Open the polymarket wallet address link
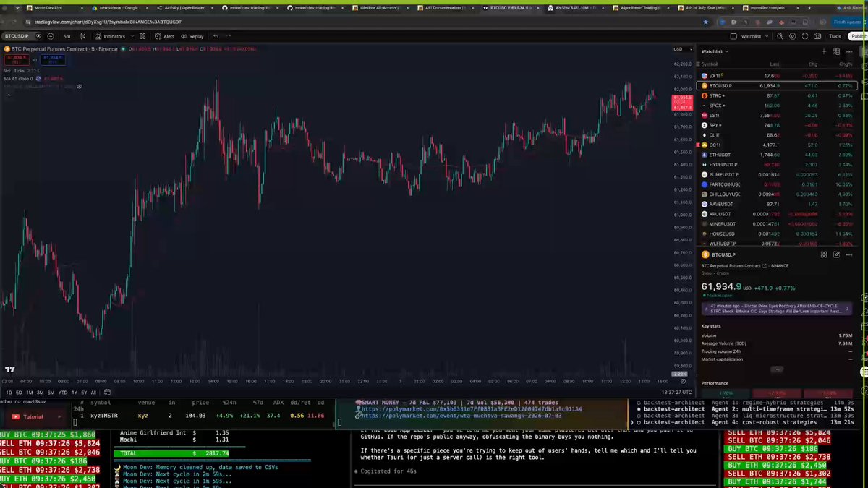 [472, 408]
